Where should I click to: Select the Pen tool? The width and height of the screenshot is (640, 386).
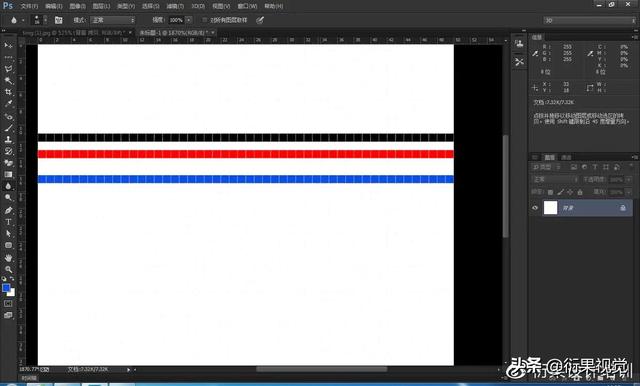tap(8, 210)
